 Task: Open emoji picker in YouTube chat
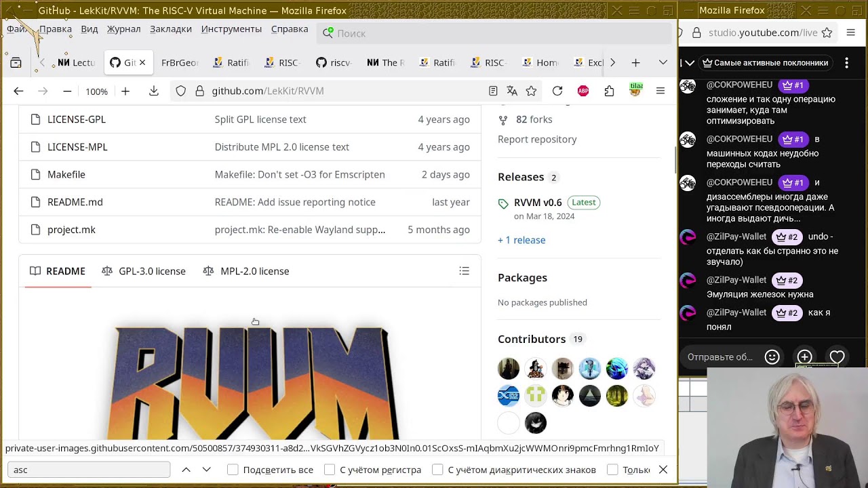[772, 357]
